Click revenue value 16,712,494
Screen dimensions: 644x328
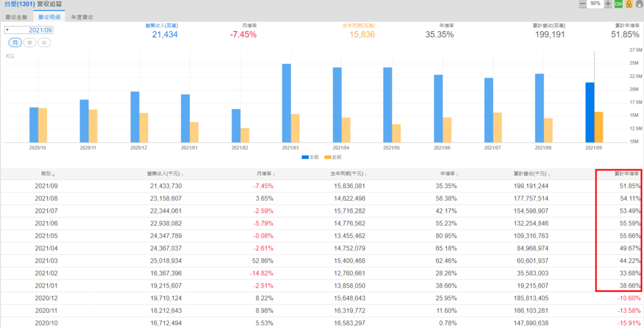(x=166, y=323)
